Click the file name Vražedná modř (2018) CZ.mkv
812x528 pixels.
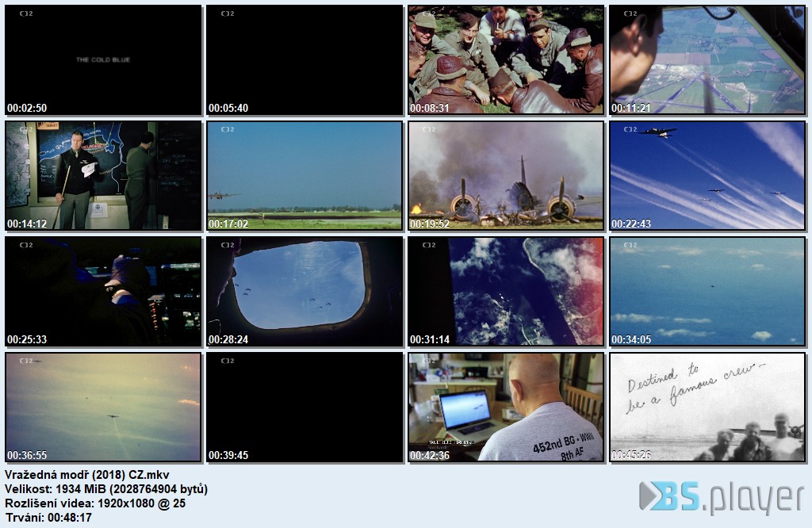point(87,475)
